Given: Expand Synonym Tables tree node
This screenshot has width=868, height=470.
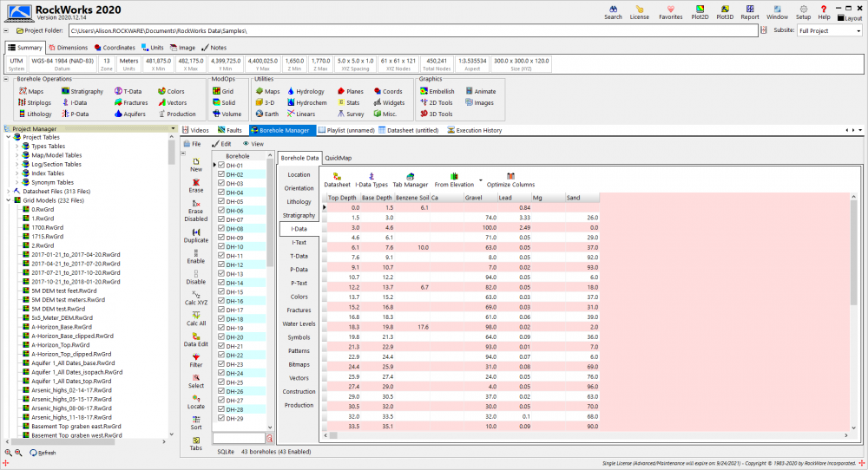Looking at the screenshot, I should [17, 182].
